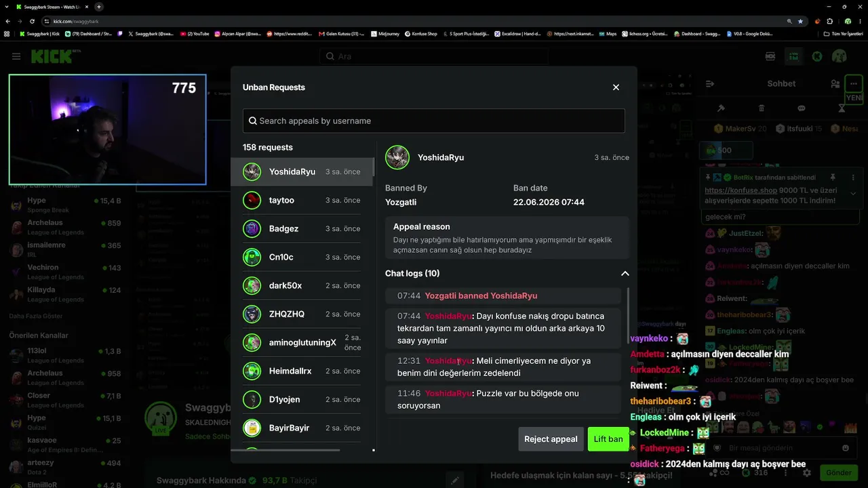Collapse the chat panel with arrow icon

tap(710, 83)
